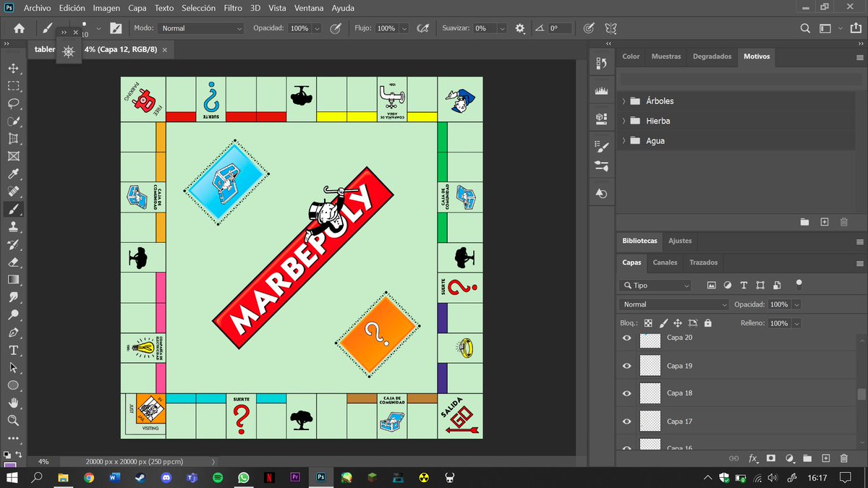Expand the Hierba pattern folder

[624, 121]
